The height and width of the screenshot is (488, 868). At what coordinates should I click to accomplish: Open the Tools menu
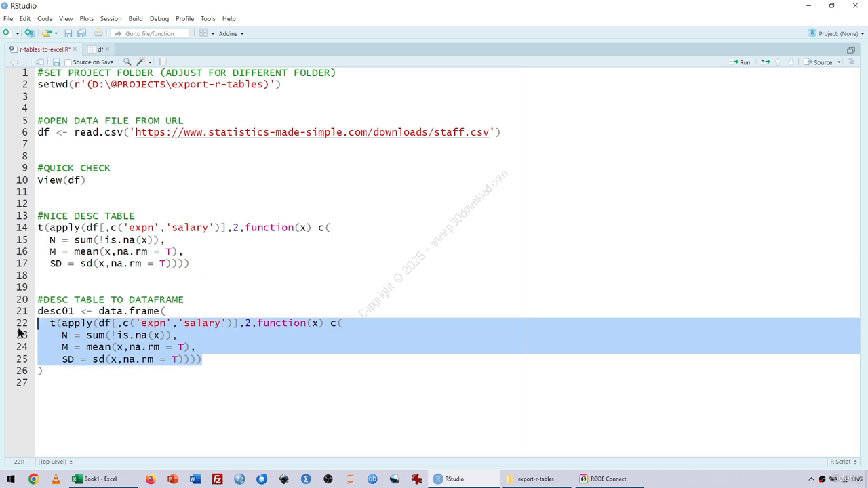(208, 18)
